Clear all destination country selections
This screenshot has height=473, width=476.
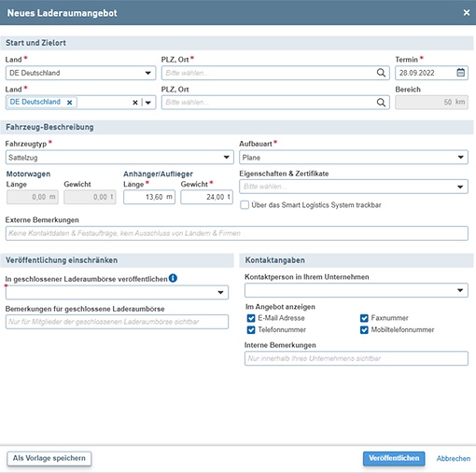135,103
